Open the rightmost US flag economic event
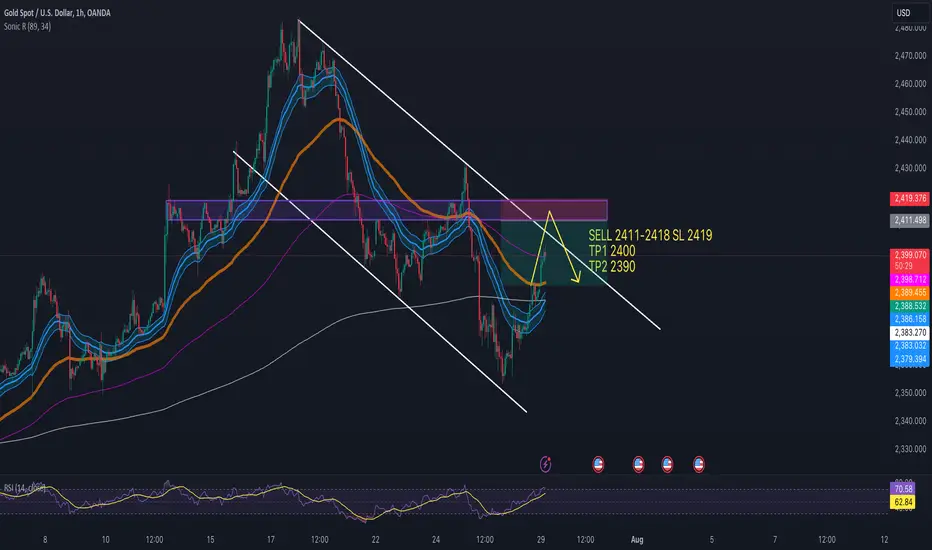 tap(699, 464)
